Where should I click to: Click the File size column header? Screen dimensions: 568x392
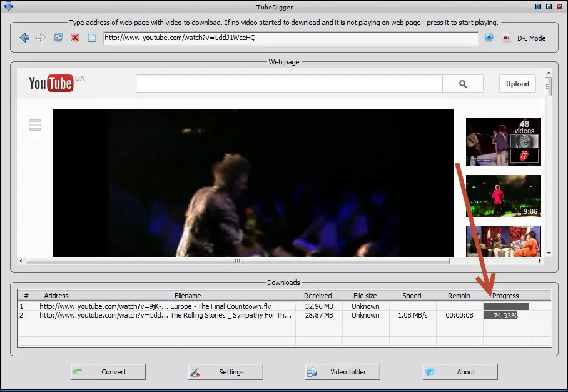(365, 296)
